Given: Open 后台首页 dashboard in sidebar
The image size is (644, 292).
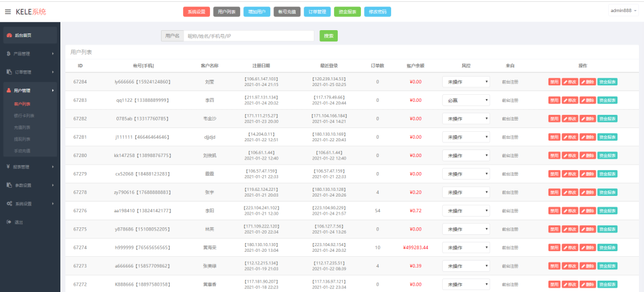Looking at the screenshot, I should click(23, 35).
